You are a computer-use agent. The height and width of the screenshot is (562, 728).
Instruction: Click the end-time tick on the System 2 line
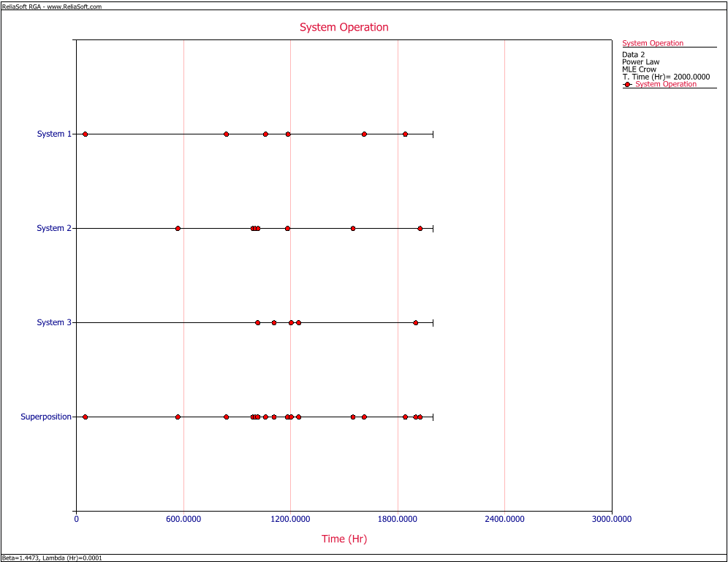pyautogui.click(x=433, y=229)
